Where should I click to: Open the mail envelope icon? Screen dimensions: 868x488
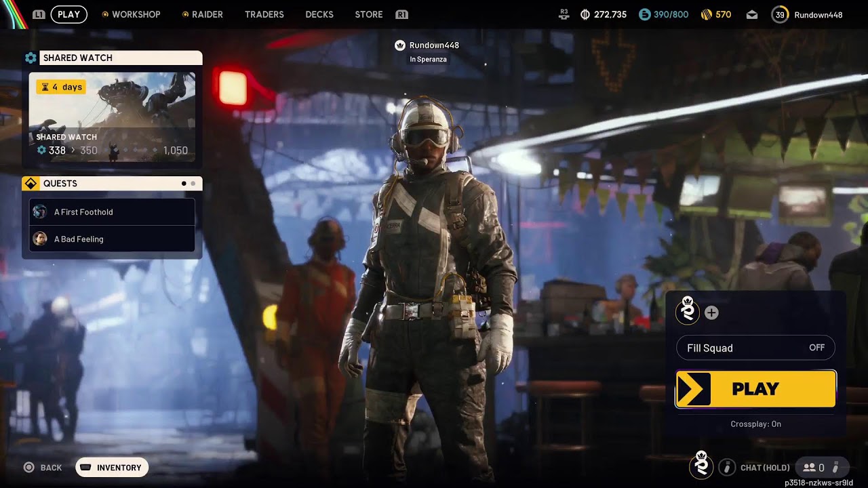(751, 14)
